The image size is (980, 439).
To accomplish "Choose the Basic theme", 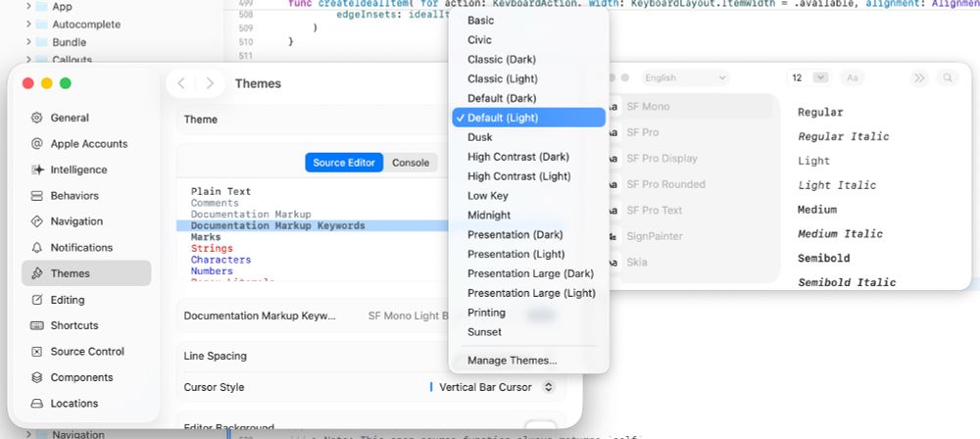I will pyautogui.click(x=529, y=20).
